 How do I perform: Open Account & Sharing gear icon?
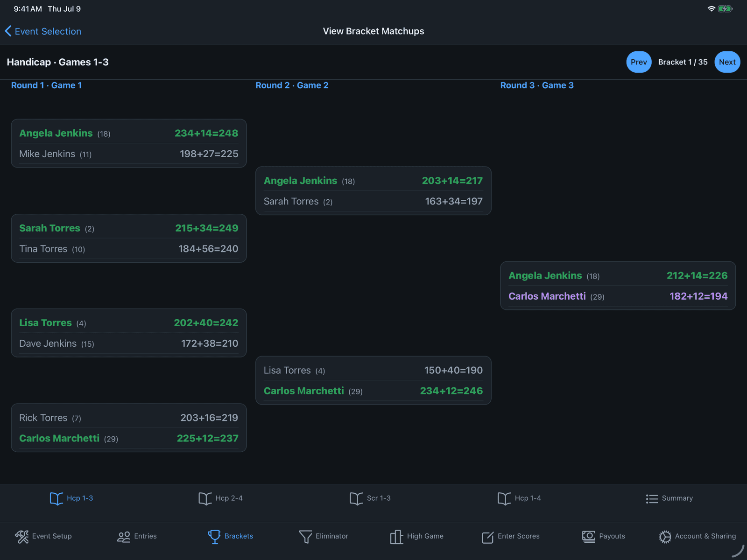665,537
